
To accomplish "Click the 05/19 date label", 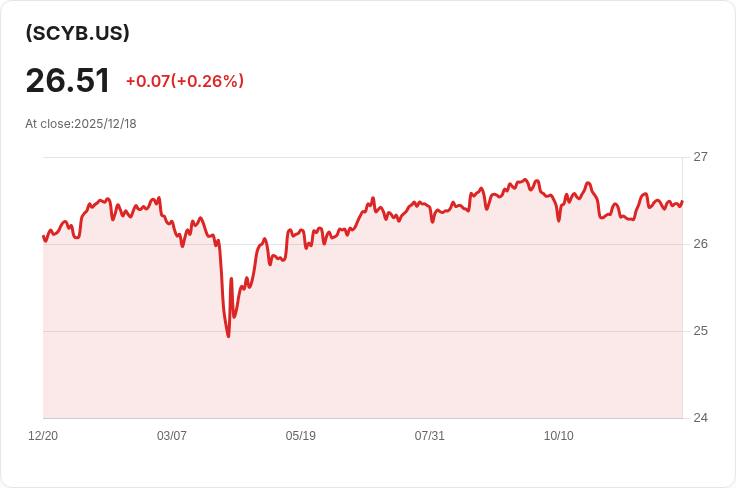I will [x=301, y=436].
